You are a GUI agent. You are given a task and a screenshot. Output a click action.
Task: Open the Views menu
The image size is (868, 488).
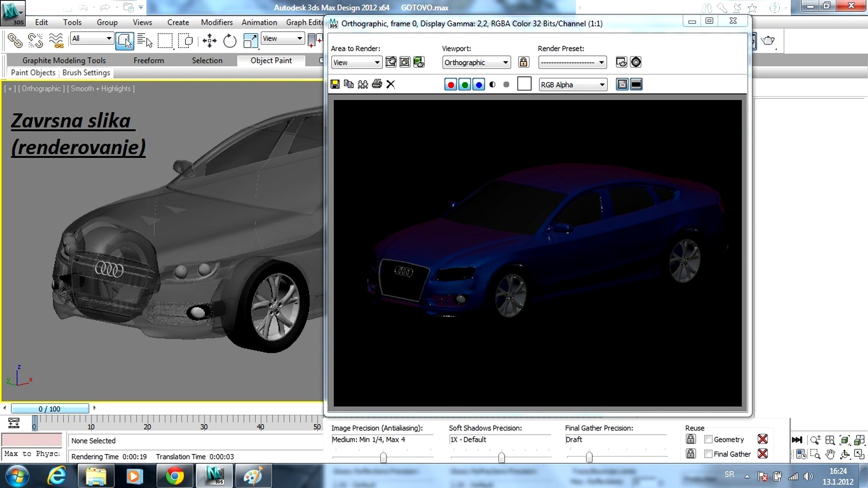pos(142,22)
